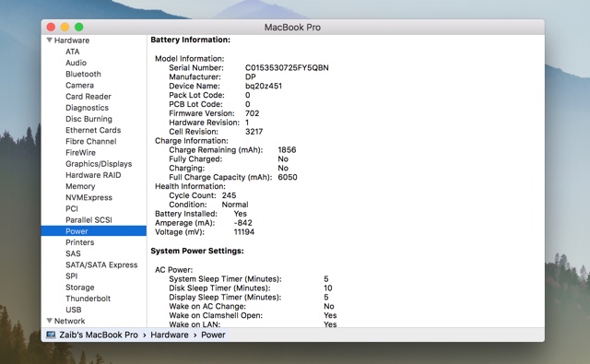Open the Fibre Channel entry
The height and width of the screenshot is (364, 590).
[91, 141]
